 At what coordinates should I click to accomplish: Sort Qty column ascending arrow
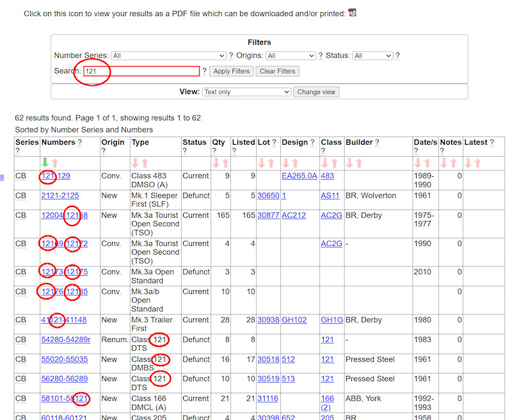point(225,163)
